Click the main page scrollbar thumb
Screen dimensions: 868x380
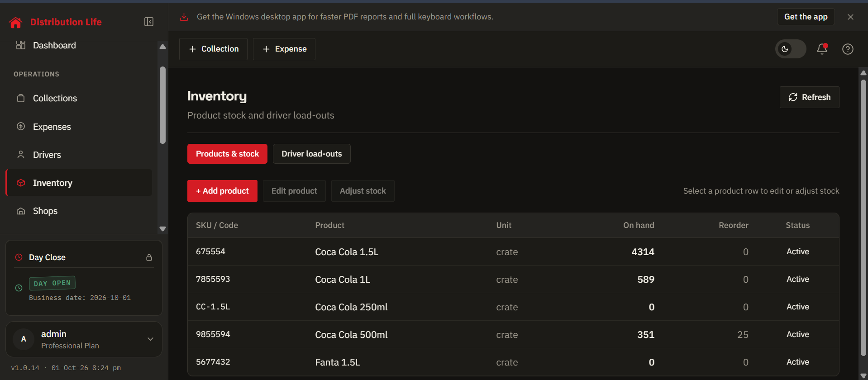point(863,217)
